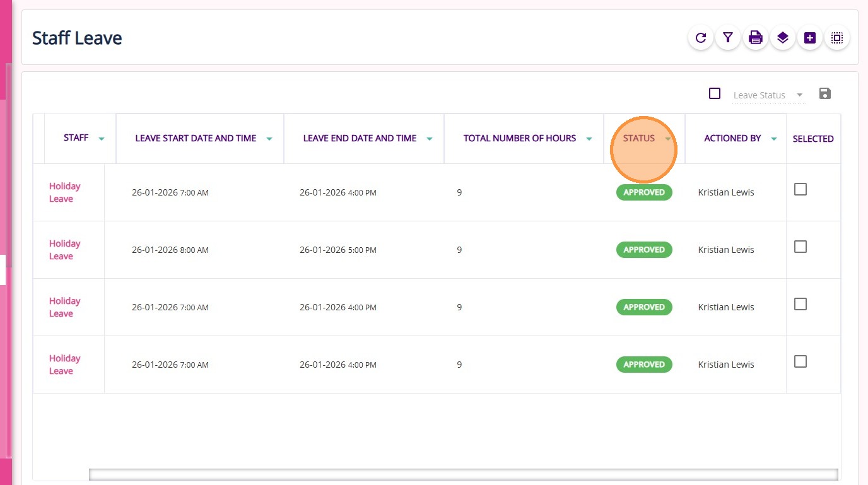
Task: Open the filter funnel icon
Action: coord(728,38)
